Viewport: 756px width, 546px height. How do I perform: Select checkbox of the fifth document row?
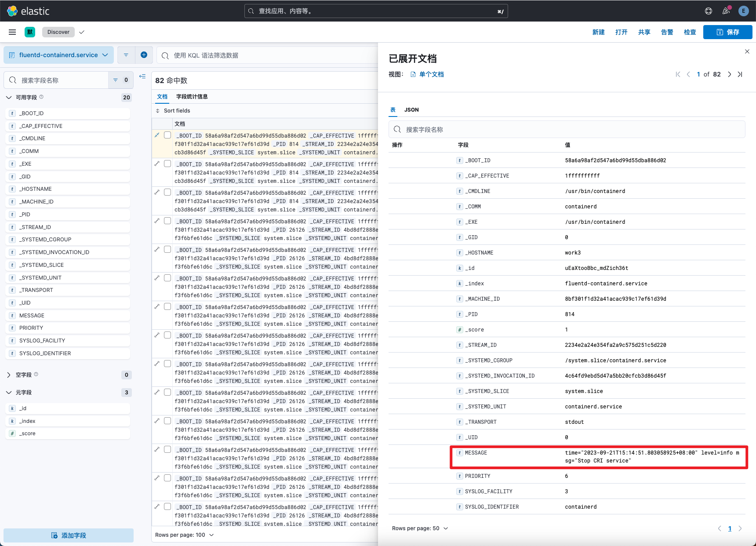(x=167, y=250)
